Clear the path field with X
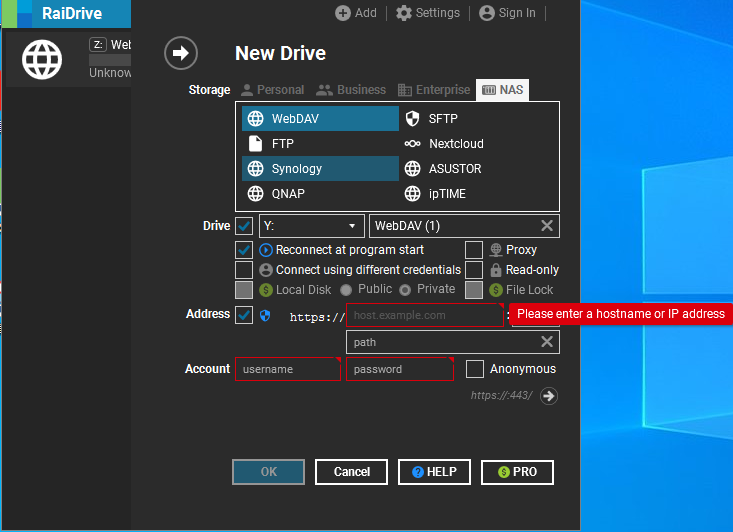 tap(547, 342)
